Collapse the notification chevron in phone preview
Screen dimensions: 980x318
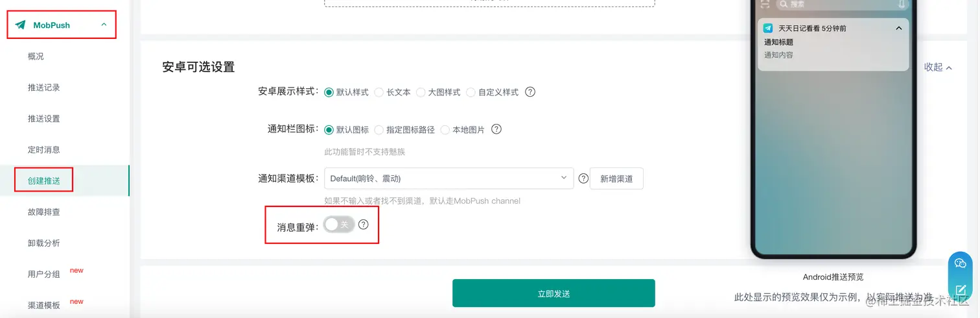[x=898, y=29]
